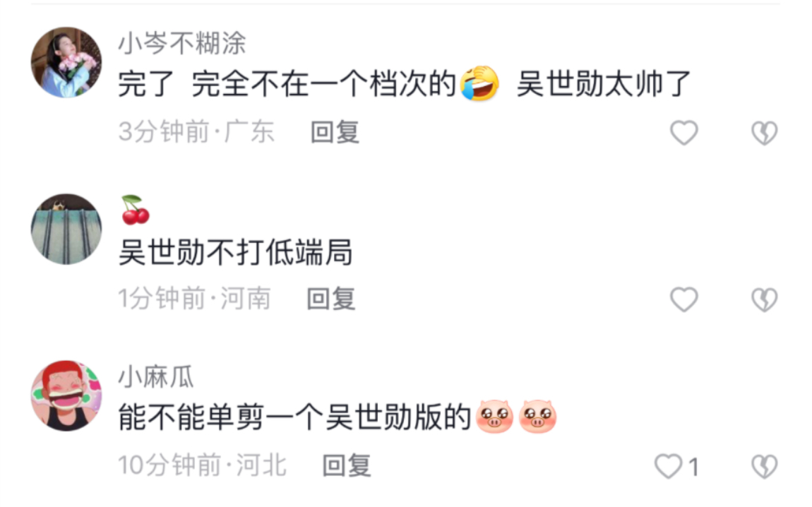Dislike the comment by 小岑不糊涂
Image resolution: width=812 pixels, height=507 pixels.
[765, 133]
